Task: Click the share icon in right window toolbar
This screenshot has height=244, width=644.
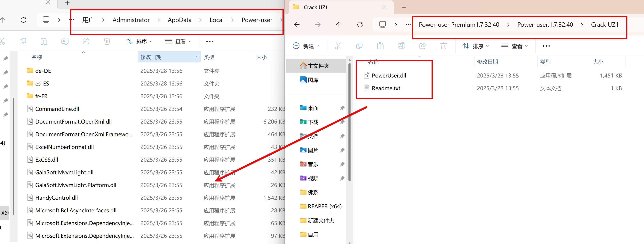Action: 422,46
